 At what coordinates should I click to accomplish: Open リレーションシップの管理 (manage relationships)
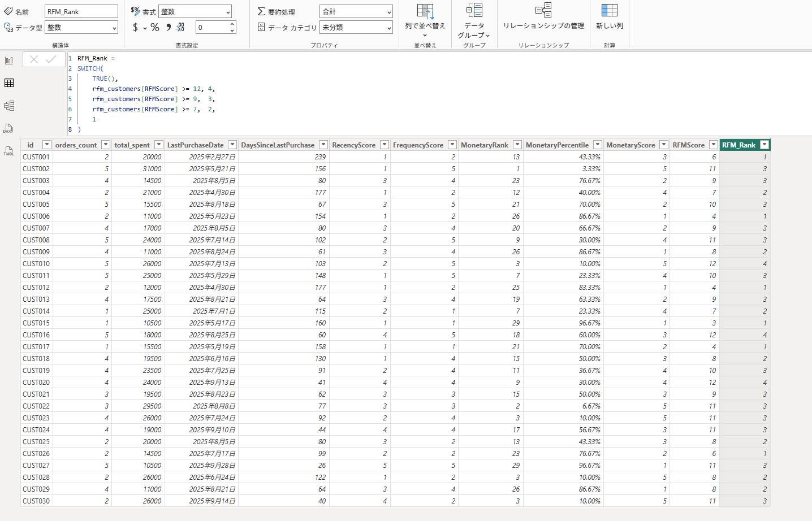[x=543, y=17]
